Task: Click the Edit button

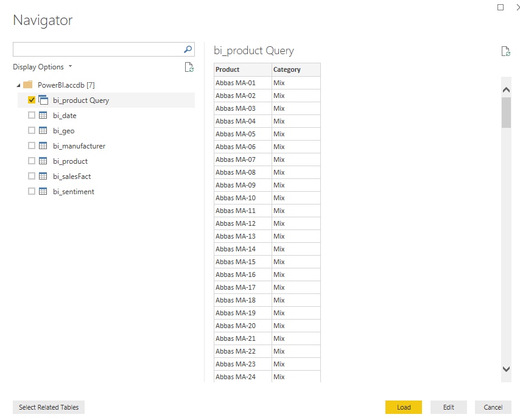Action: coord(448,407)
